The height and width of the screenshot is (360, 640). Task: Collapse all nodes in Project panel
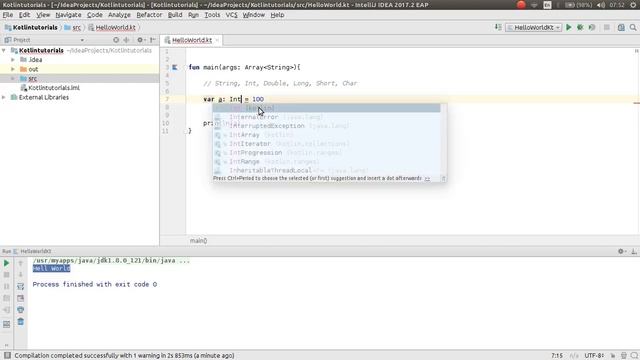point(127,40)
